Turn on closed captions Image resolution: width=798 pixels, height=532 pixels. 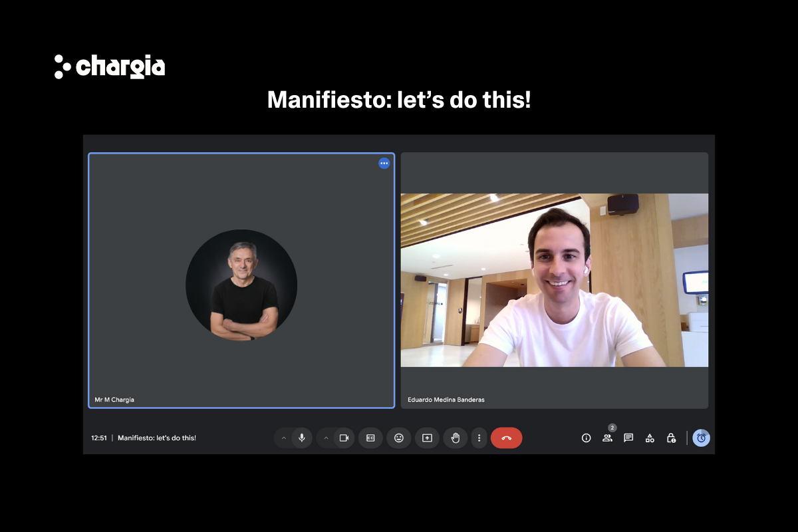click(370, 438)
